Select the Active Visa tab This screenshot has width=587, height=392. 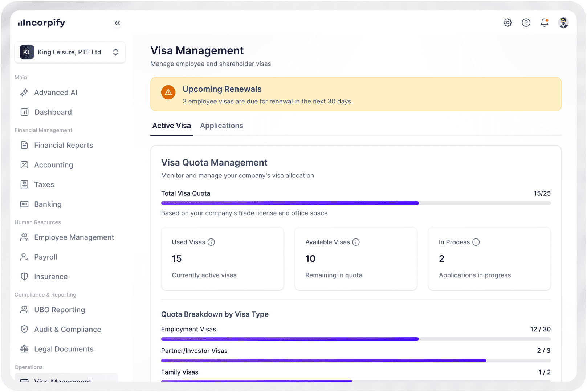[171, 126]
